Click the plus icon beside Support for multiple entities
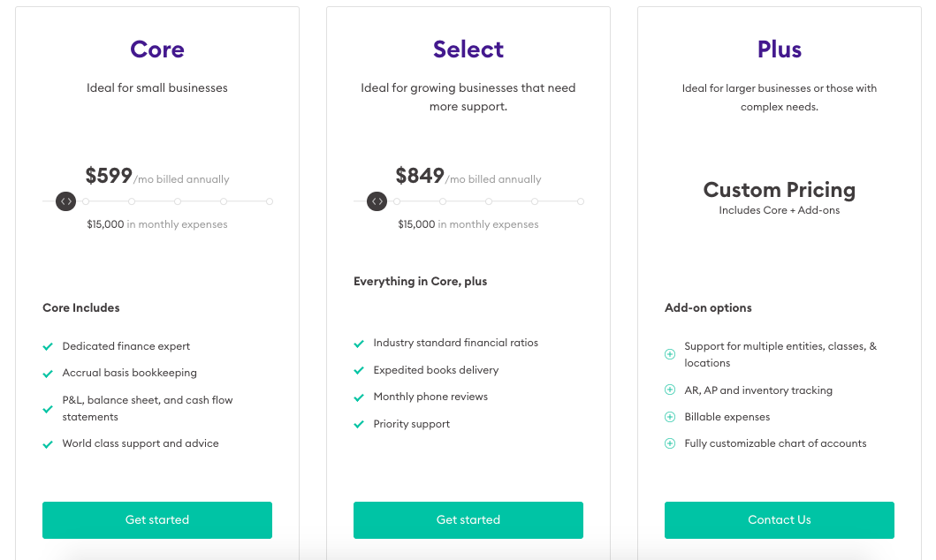The image size is (936, 560). [670, 354]
